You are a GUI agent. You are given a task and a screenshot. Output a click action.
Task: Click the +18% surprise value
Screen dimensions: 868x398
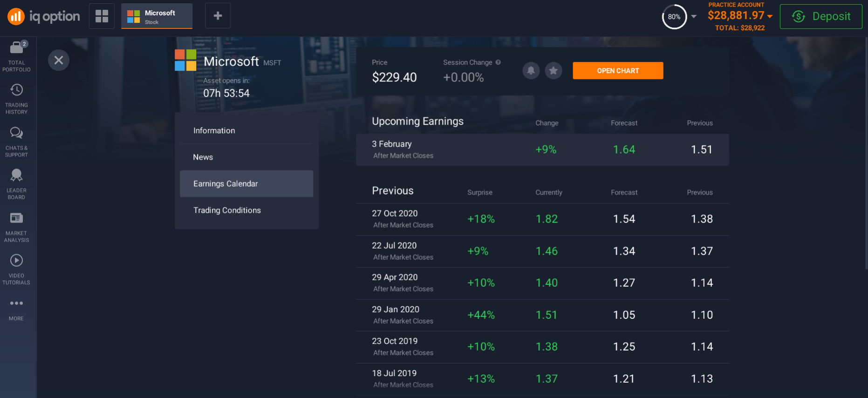point(481,219)
